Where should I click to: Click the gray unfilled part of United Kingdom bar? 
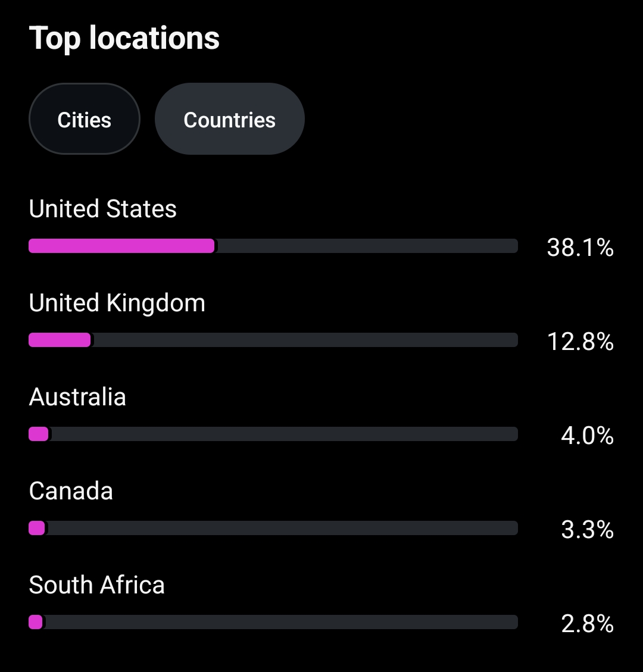pos(305,340)
